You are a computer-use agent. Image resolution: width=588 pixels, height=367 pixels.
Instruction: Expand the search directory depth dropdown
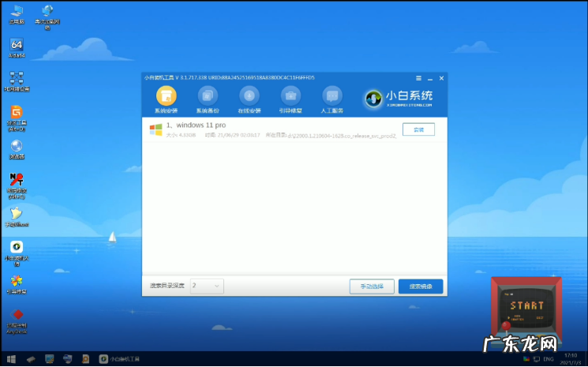click(x=207, y=286)
